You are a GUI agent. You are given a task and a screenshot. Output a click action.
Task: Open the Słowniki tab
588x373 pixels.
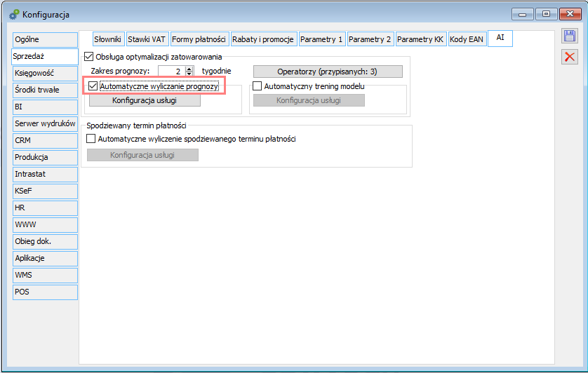tap(107, 39)
